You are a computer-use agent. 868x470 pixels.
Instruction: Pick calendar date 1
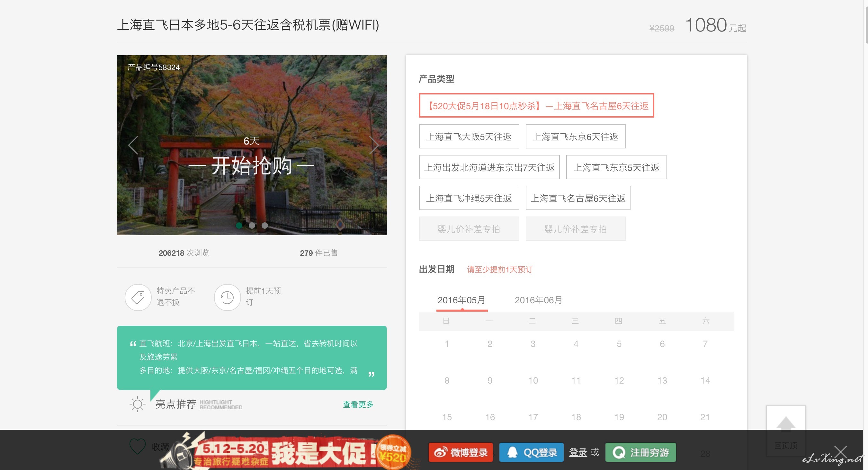(x=446, y=344)
